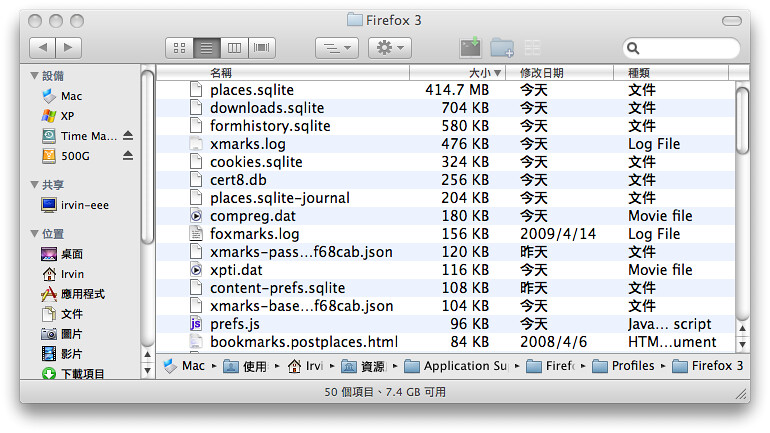Switch to list view
This screenshot has height=433, width=770.
click(207, 48)
